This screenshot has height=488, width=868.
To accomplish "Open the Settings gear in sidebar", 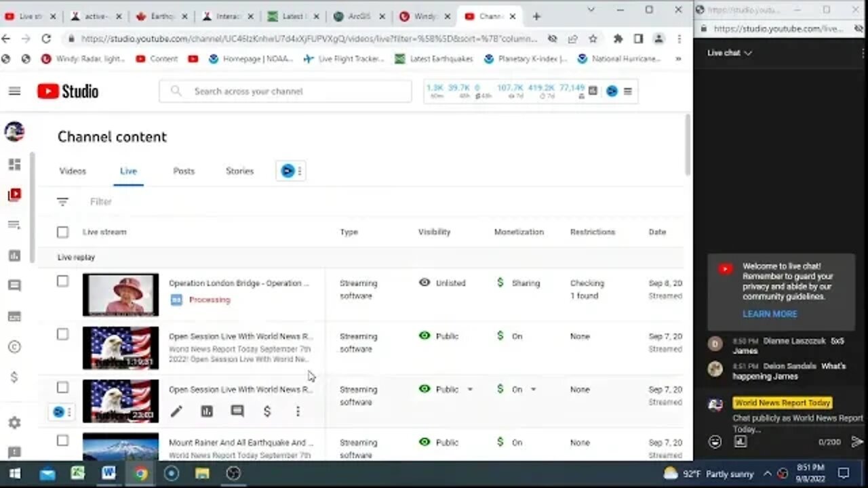I will 14,423.
